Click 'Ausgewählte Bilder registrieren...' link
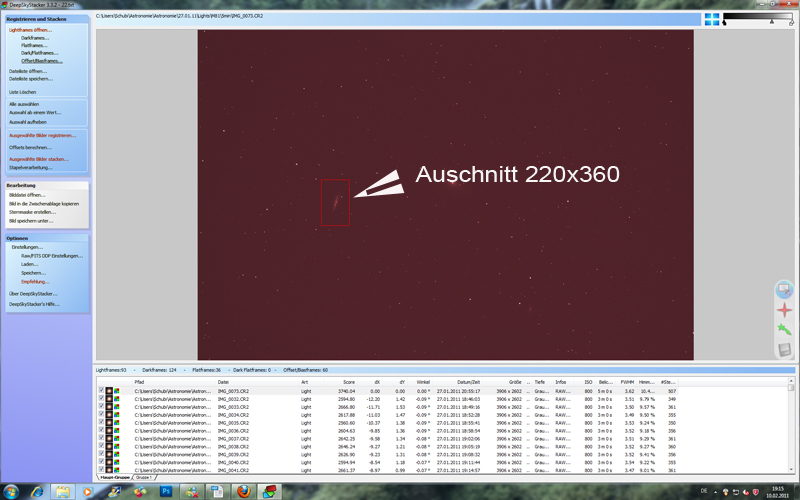800x500 pixels. coord(42,135)
